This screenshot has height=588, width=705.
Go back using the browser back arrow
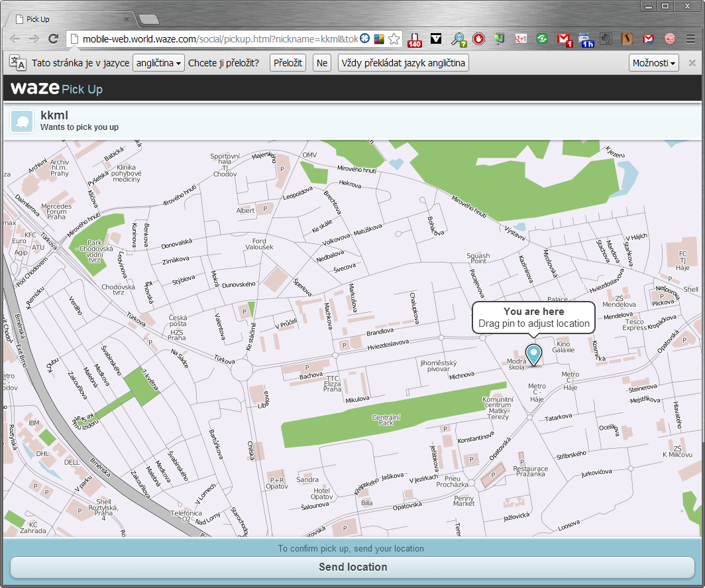[15, 38]
